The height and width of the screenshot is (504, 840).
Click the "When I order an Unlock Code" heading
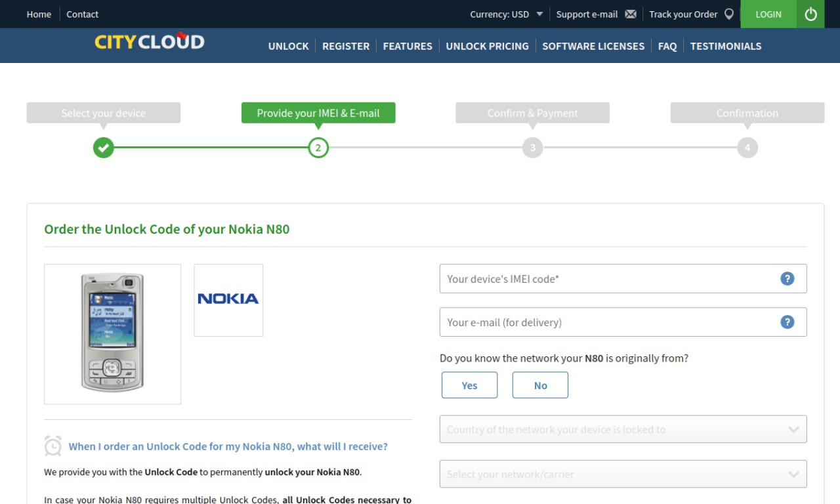tap(228, 446)
